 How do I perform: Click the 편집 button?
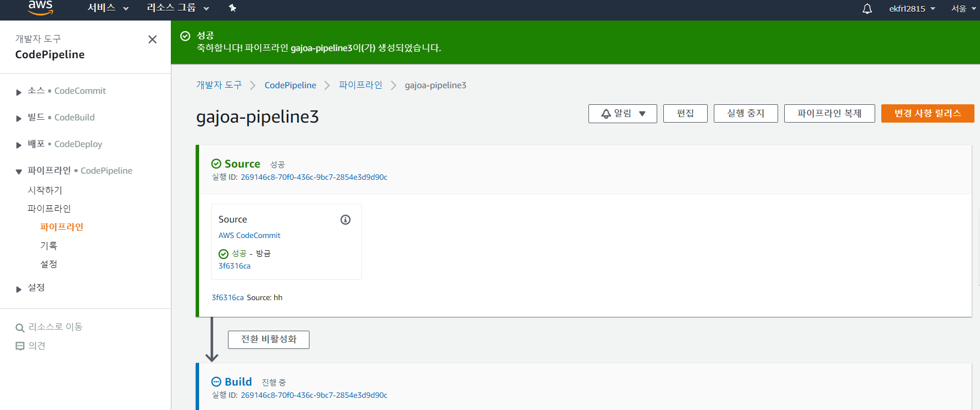[686, 113]
